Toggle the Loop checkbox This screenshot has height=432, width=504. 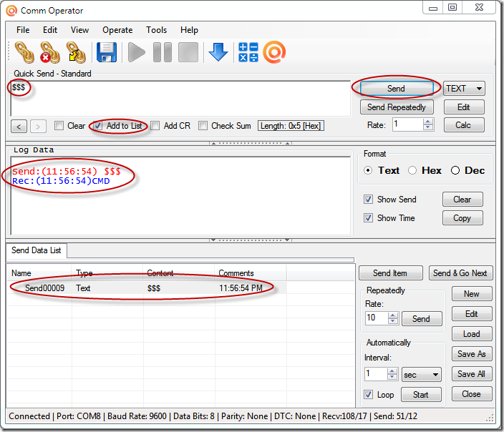(369, 394)
